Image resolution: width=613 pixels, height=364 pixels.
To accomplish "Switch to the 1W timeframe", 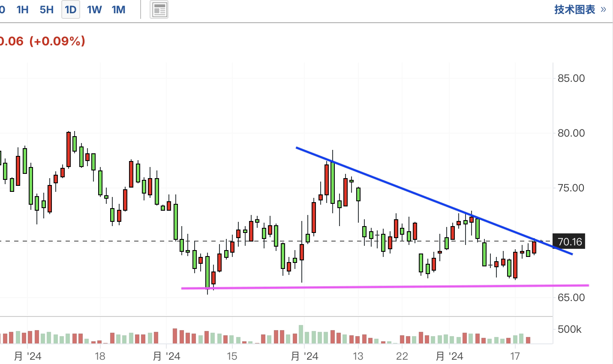I will (94, 9).
